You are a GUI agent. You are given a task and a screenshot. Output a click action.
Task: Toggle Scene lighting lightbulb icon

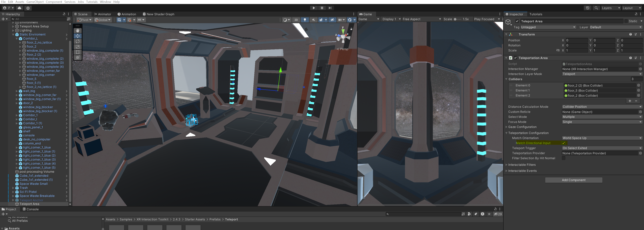pos(305,20)
